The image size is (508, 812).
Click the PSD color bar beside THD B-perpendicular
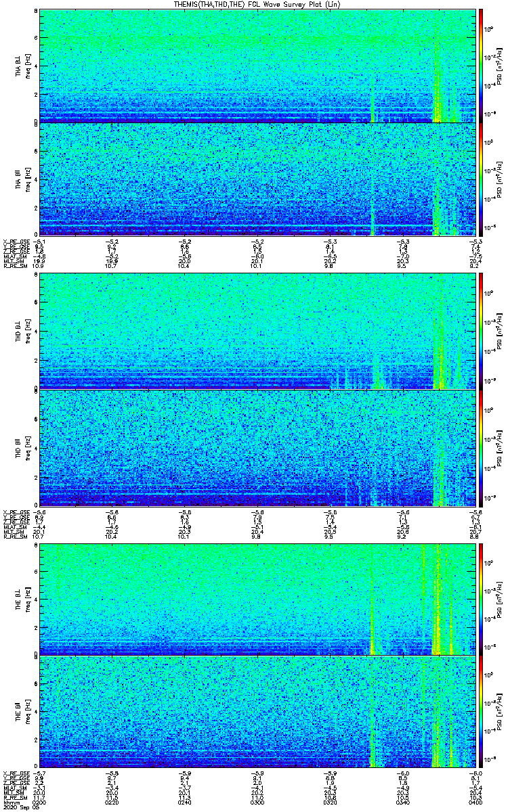click(482, 332)
